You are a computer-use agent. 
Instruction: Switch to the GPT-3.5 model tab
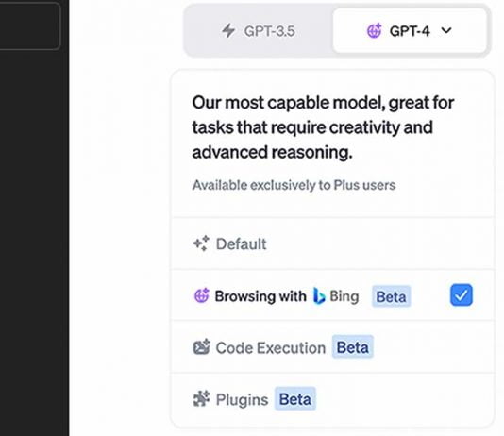click(259, 31)
